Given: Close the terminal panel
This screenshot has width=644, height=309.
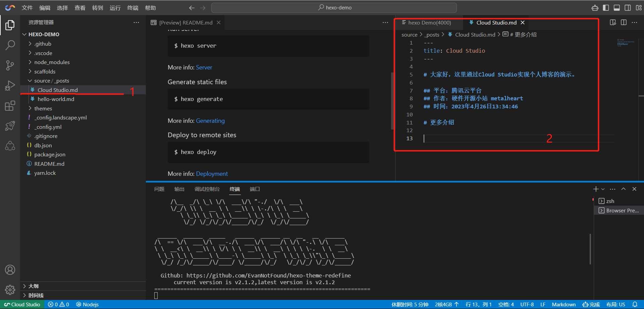Looking at the screenshot, I should tap(634, 189).
